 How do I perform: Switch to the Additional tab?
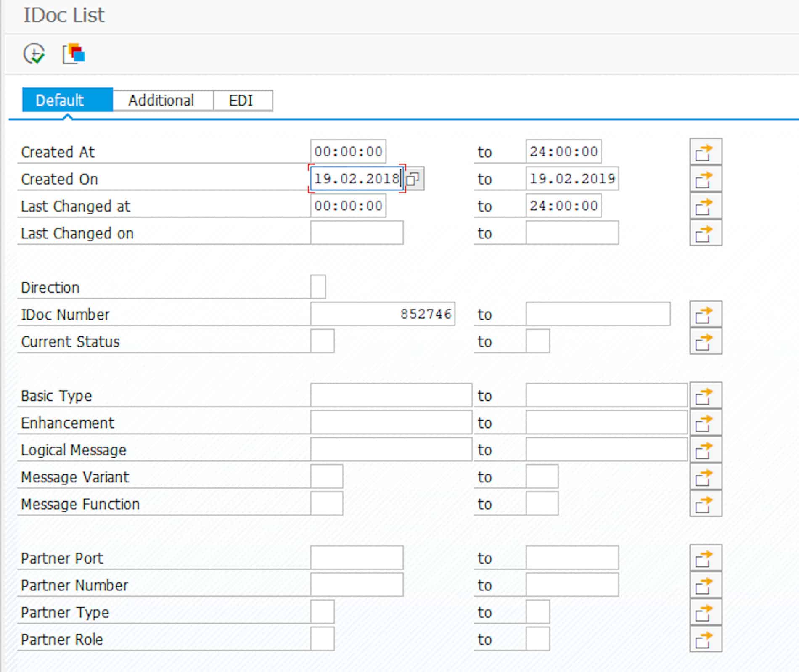tap(161, 101)
